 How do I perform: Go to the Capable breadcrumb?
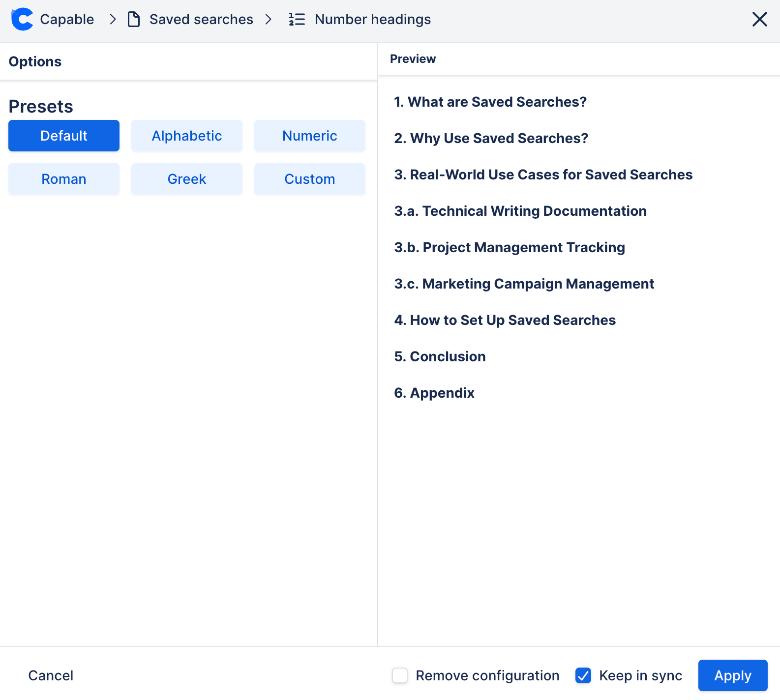(67, 20)
